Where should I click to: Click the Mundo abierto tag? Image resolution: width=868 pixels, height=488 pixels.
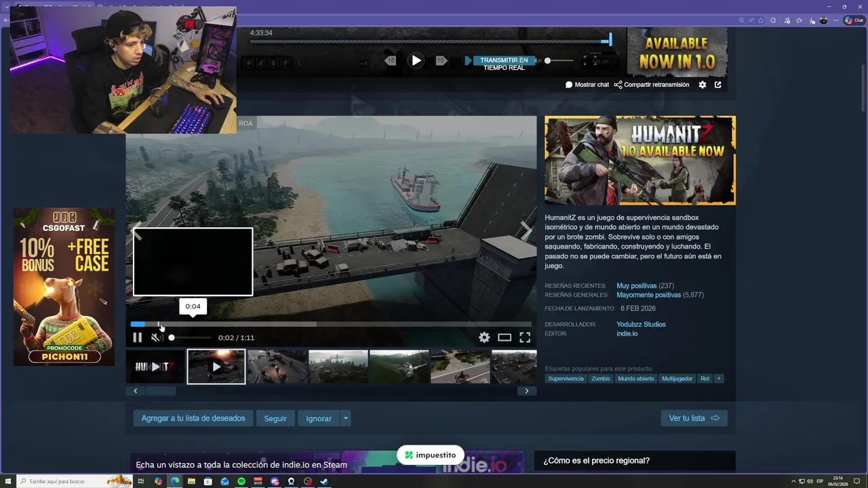pos(636,379)
